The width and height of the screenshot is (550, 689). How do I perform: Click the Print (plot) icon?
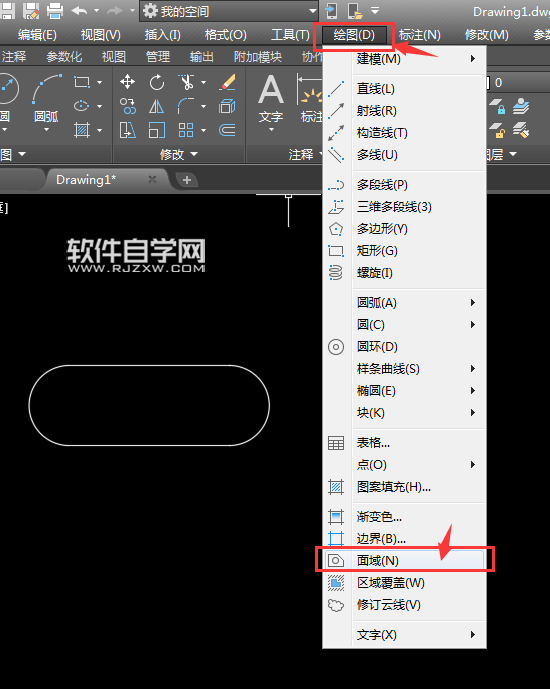pos(55,11)
